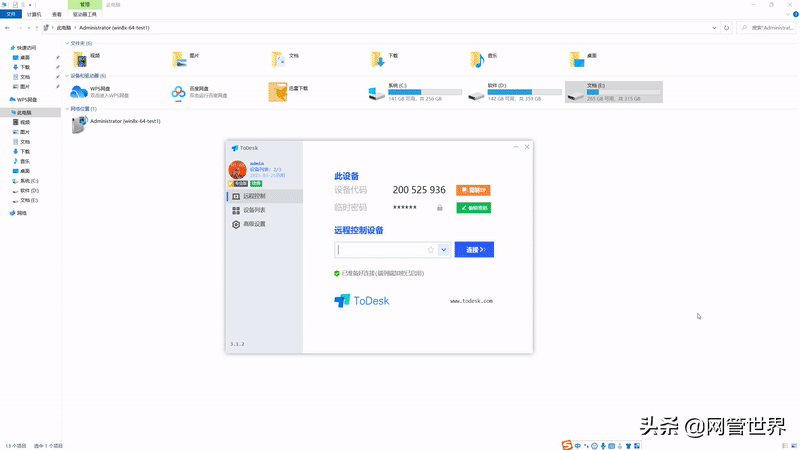Click the admin username in ToDesk
This screenshot has width=800, height=450.
257,164
